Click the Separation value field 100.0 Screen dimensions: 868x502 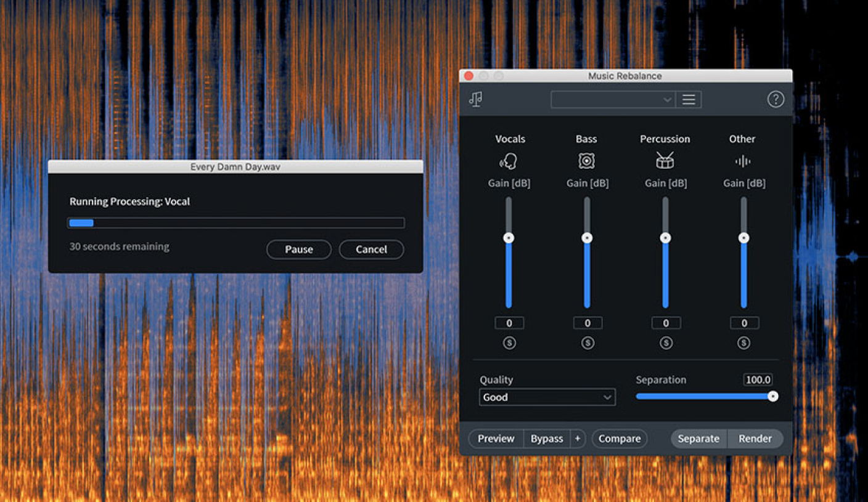pyautogui.click(x=758, y=380)
